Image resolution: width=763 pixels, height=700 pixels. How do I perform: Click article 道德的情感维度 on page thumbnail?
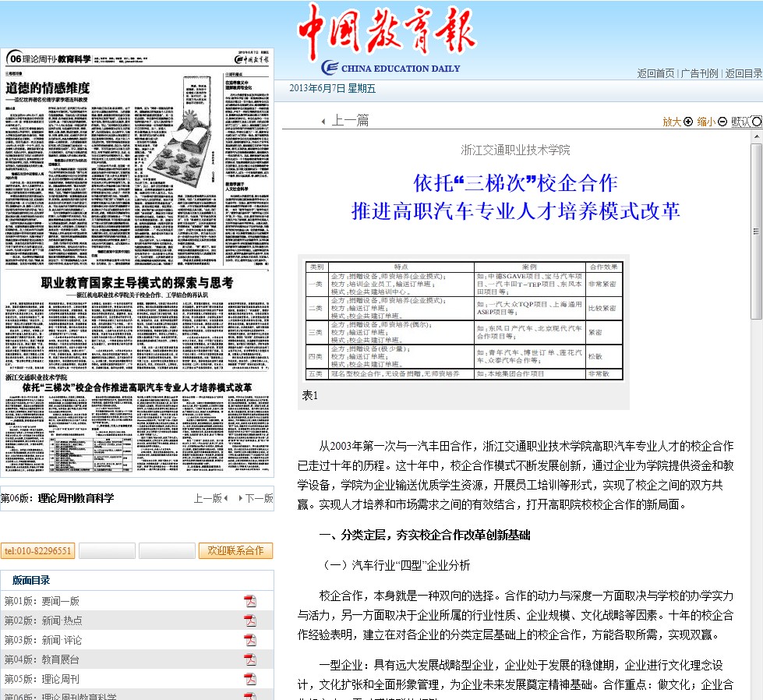click(48, 88)
